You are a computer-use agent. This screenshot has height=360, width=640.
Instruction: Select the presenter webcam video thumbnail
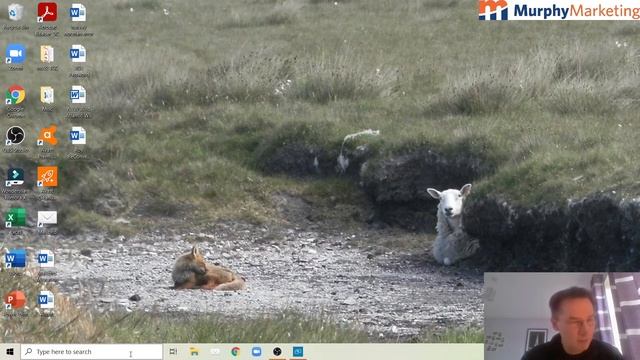pyautogui.click(x=562, y=316)
